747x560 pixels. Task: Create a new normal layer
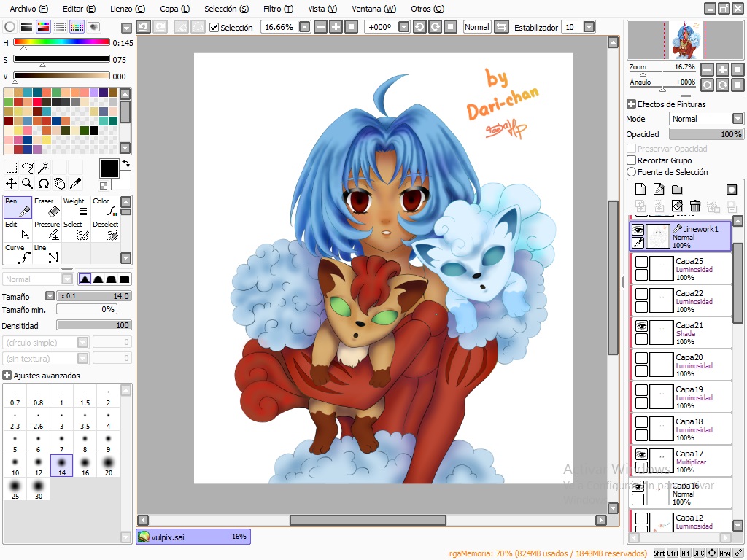[640, 189]
